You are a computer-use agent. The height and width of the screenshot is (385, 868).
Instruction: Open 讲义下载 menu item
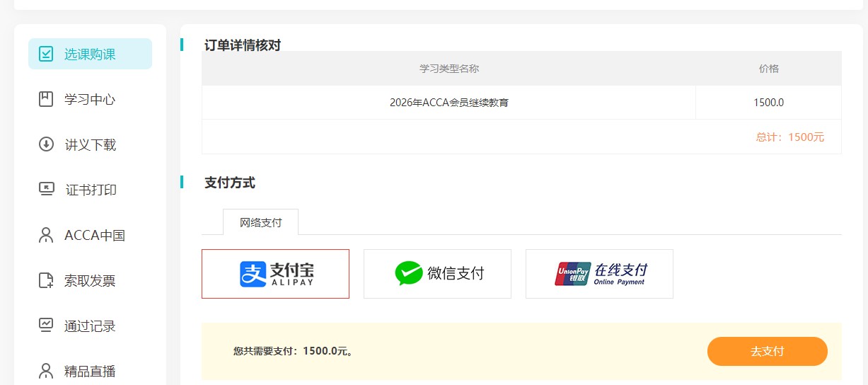click(90, 144)
